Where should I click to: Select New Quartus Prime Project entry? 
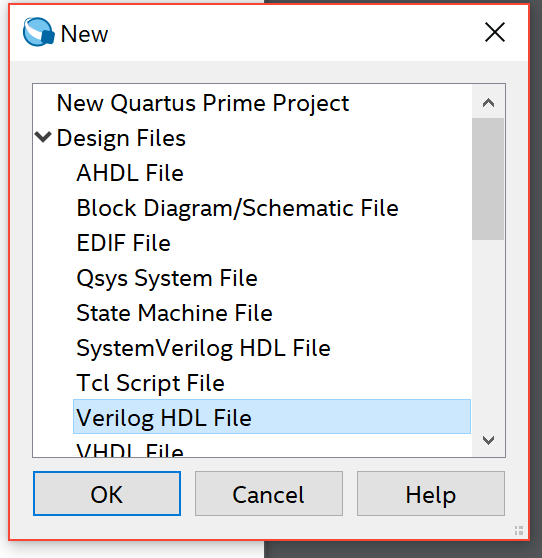pyautogui.click(x=203, y=103)
